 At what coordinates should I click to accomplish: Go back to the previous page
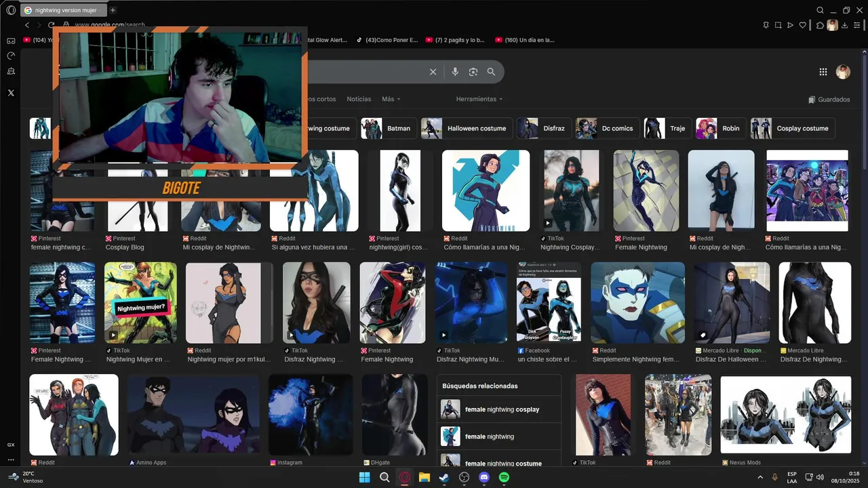click(27, 25)
